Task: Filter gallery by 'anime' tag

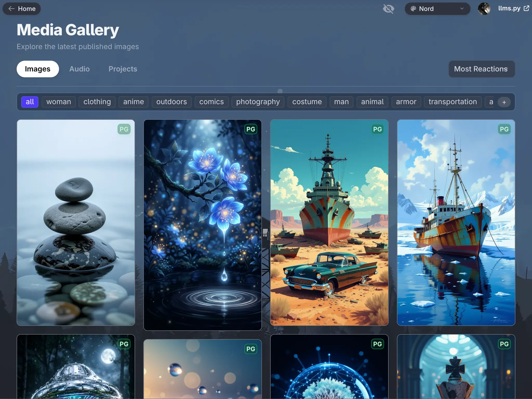Action: [134, 102]
